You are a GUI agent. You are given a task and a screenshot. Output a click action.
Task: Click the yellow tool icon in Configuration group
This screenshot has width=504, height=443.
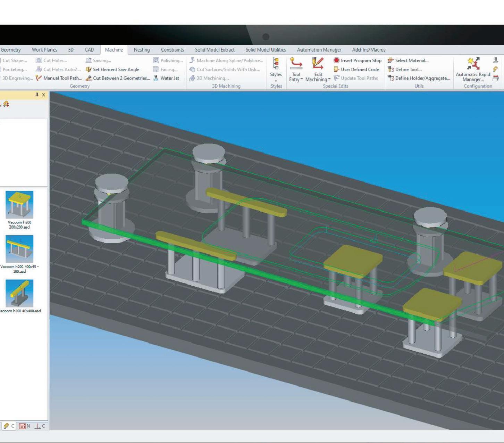coord(496,69)
